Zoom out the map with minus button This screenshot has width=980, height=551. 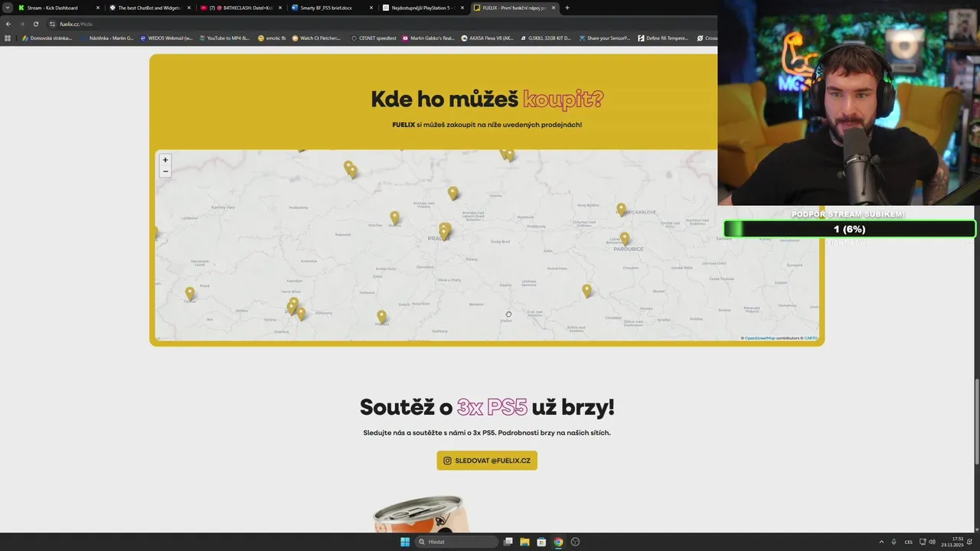165,171
